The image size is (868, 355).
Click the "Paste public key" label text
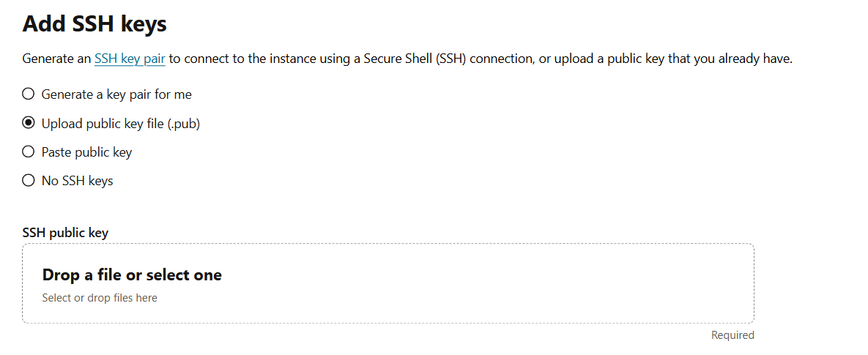[86, 152]
